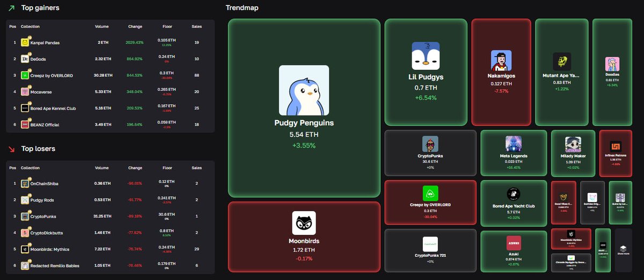Open the Moonbirds: Mythics tile in Trendmap
This screenshot has width=644, height=280.
571,239
